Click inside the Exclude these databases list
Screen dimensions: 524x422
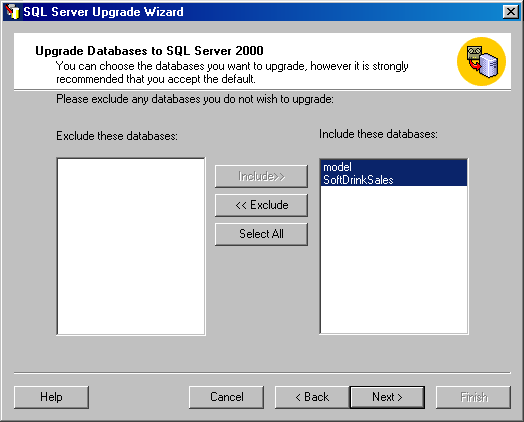pyautogui.click(x=131, y=246)
